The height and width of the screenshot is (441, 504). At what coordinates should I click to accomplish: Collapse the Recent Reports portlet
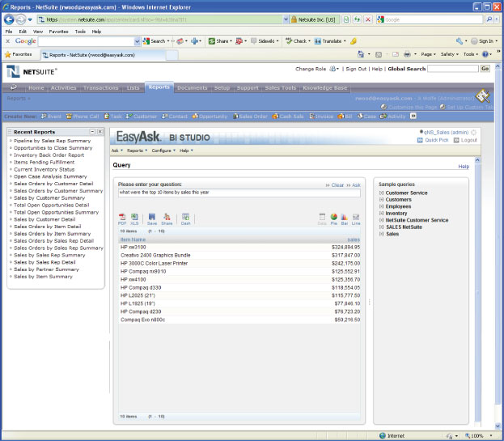pyautogui.click(x=92, y=131)
